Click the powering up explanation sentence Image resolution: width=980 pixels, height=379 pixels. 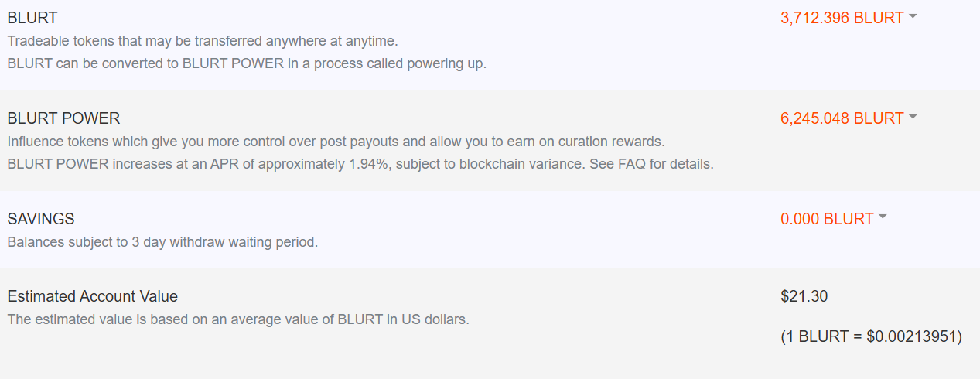tap(247, 63)
